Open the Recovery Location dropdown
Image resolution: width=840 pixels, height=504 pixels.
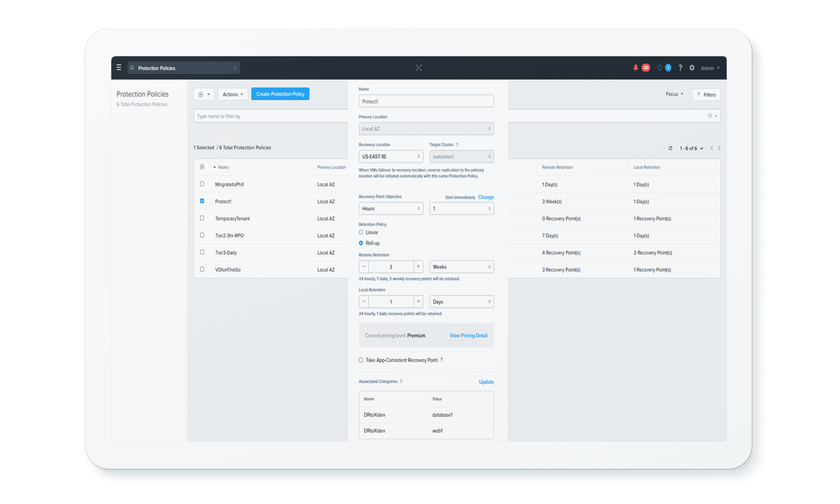(x=391, y=157)
